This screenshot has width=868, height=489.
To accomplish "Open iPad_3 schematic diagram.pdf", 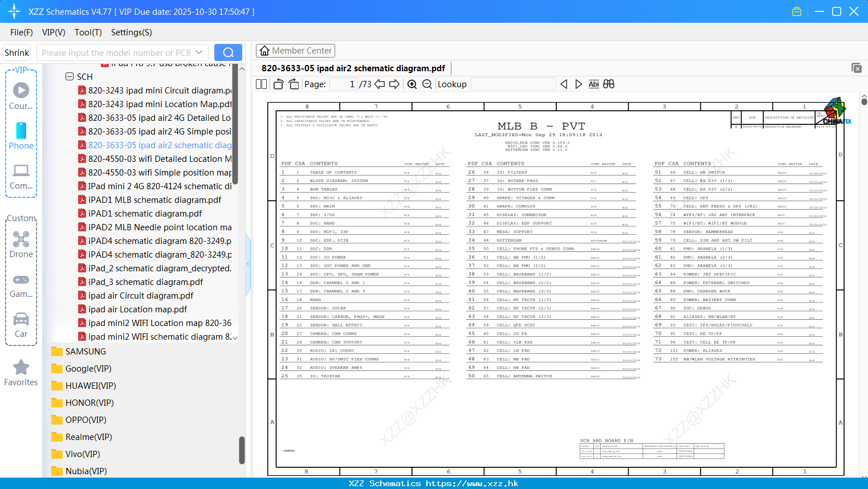I will (x=141, y=282).
